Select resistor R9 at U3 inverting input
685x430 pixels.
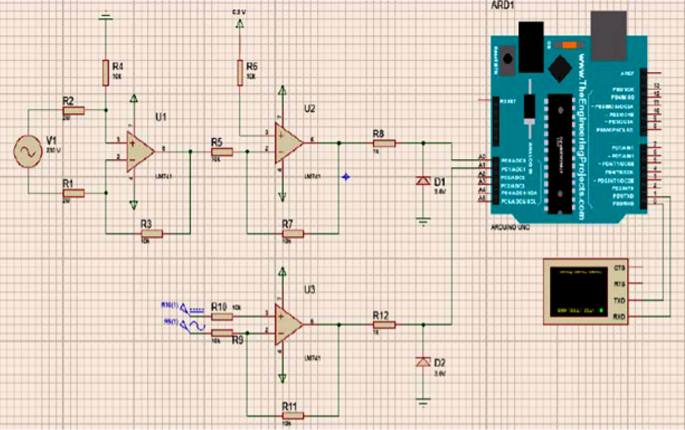tap(222, 333)
